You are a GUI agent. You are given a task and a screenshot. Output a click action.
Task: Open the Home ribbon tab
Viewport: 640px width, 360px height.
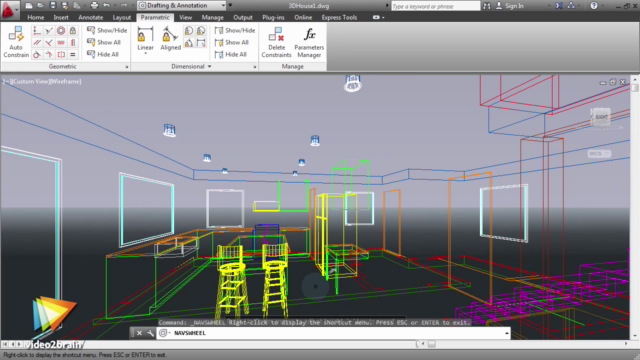coord(36,18)
